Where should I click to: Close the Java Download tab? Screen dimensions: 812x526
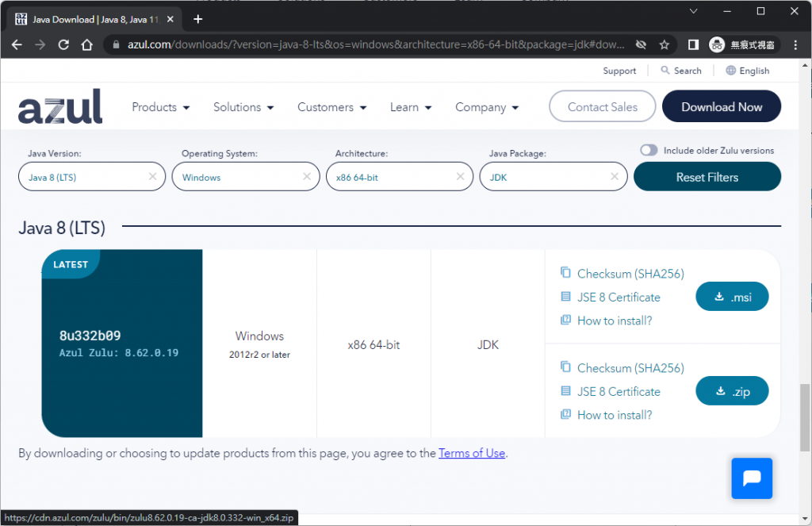(170, 19)
